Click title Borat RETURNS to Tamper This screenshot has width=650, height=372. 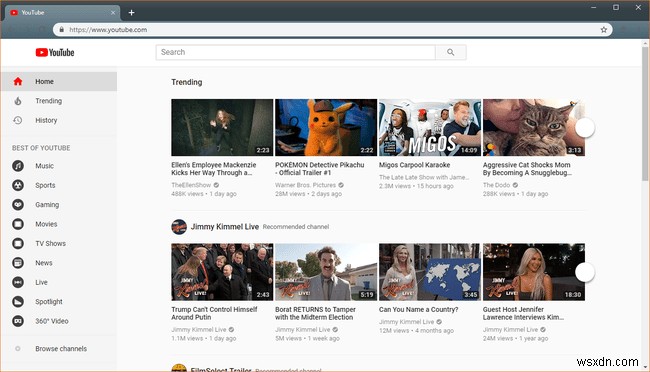click(x=315, y=314)
